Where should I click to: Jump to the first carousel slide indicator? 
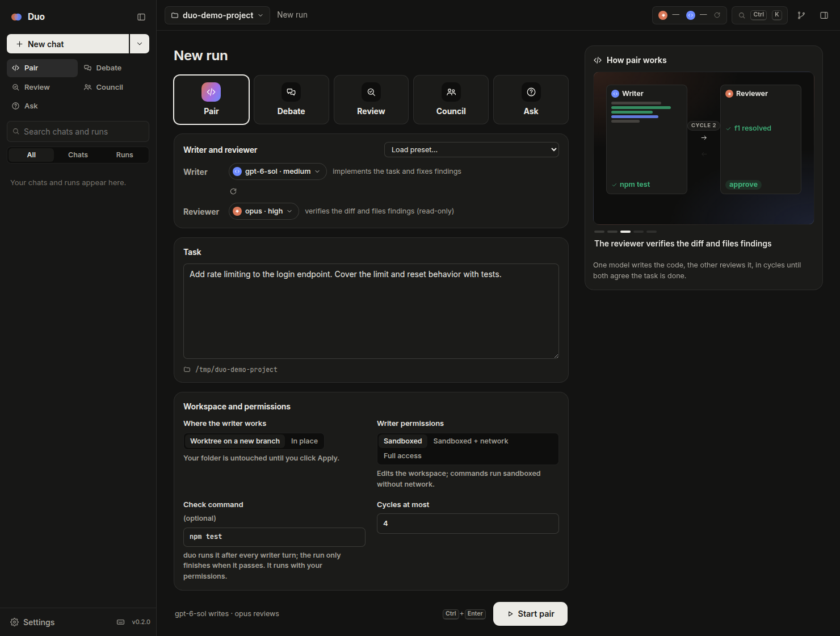click(599, 232)
